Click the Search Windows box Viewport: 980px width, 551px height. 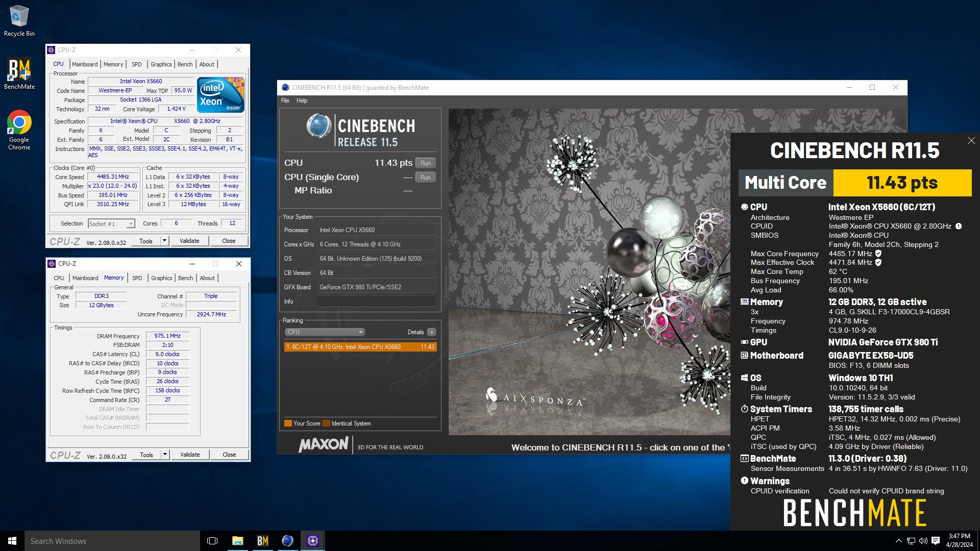point(112,541)
